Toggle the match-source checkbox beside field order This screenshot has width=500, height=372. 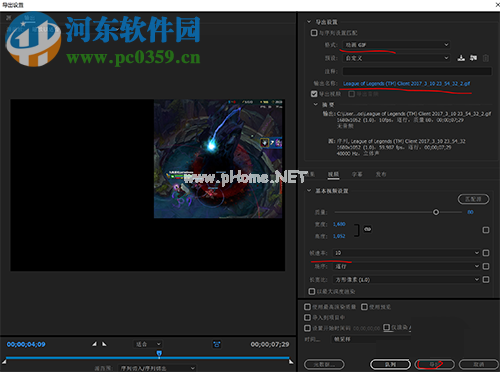point(486,266)
